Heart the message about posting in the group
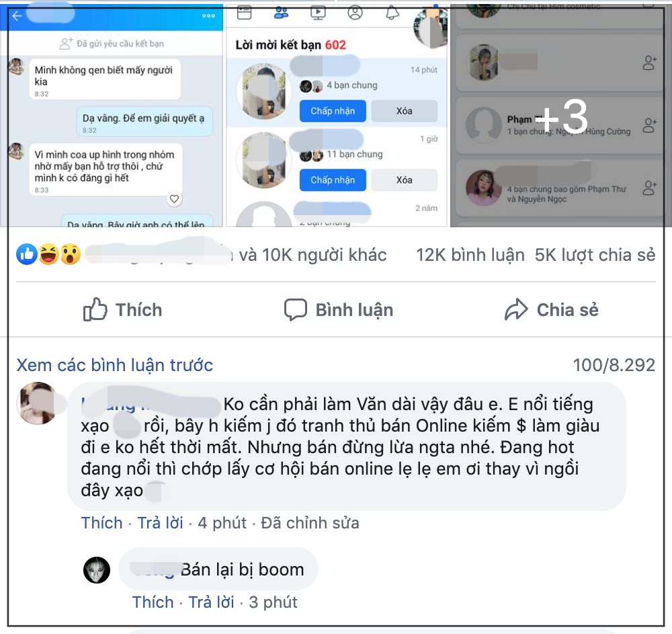672x634 pixels. tap(175, 199)
